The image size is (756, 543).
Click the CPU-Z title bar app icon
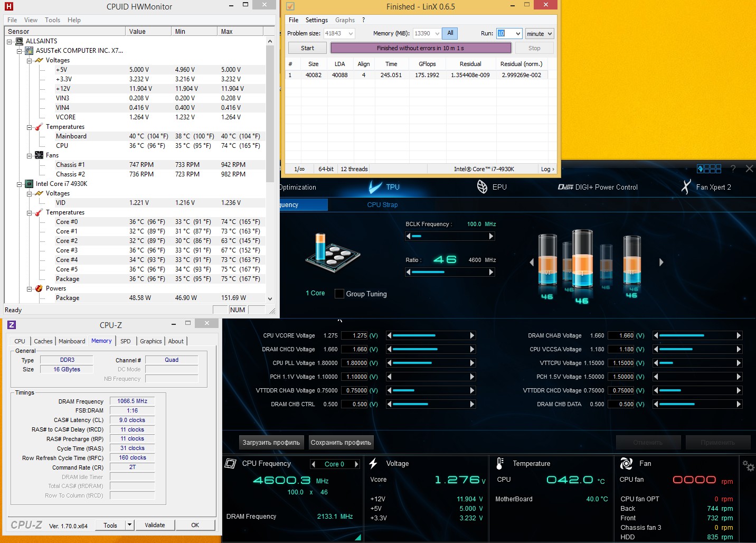[12, 325]
